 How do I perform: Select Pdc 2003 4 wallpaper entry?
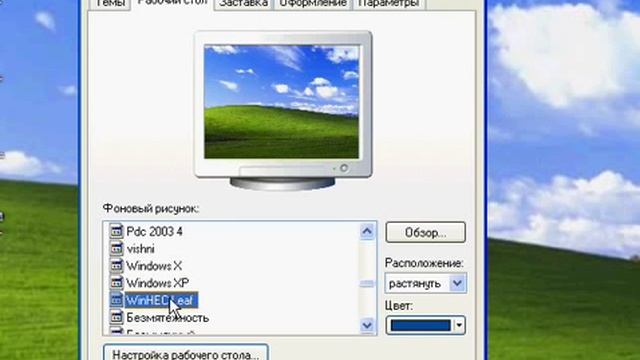click(154, 231)
